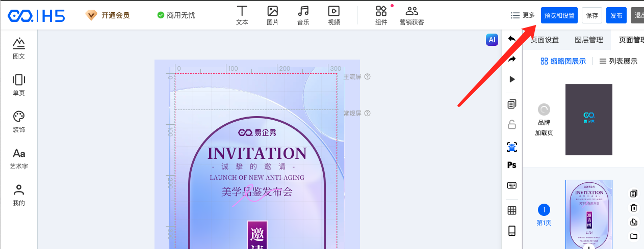Select the 诚挚的邀请 text on canvas
Screen dimensions: 644x249
pyautogui.click(x=253, y=167)
